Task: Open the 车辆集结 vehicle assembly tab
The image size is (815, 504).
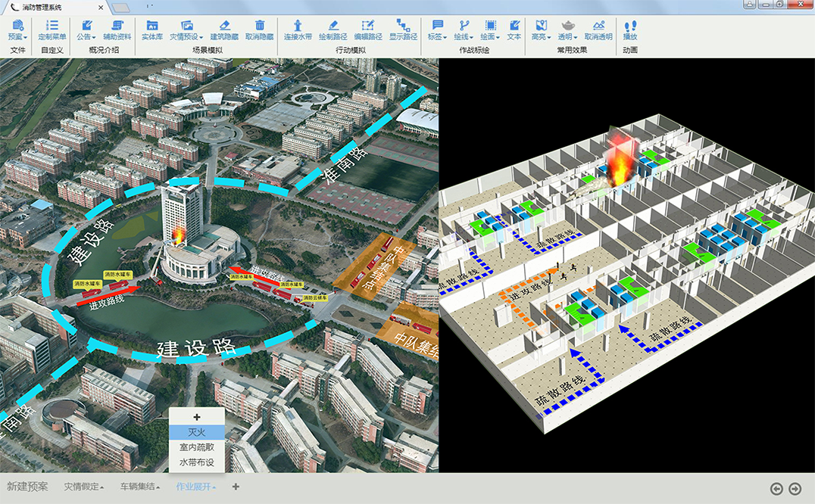Action: click(x=139, y=487)
